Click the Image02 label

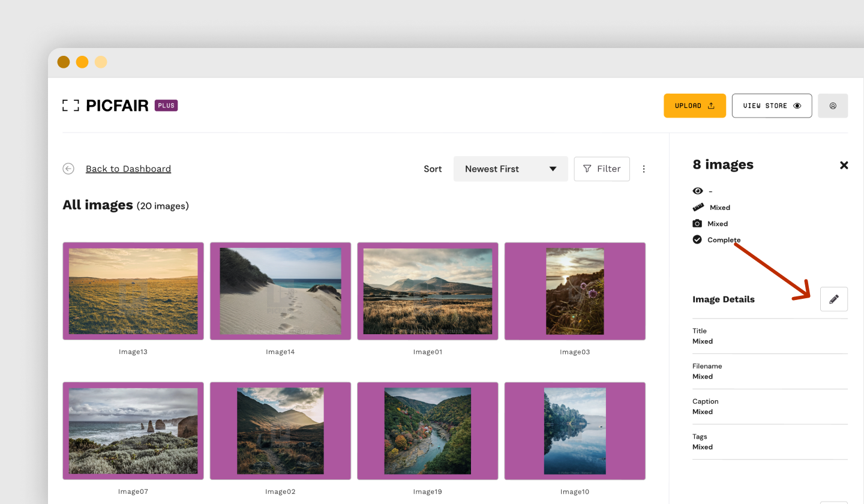pyautogui.click(x=280, y=491)
